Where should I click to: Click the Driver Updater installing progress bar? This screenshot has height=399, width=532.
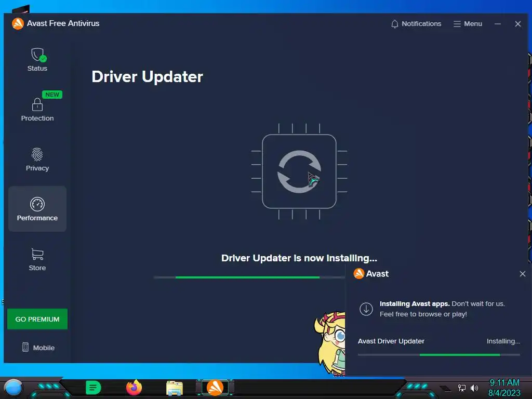(249, 277)
